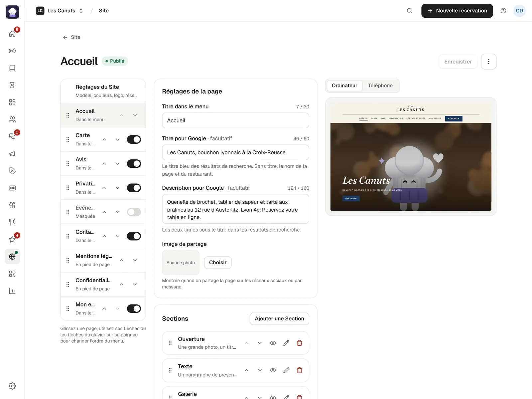Open the hourglass waitlist sidebar icon

tap(12, 85)
